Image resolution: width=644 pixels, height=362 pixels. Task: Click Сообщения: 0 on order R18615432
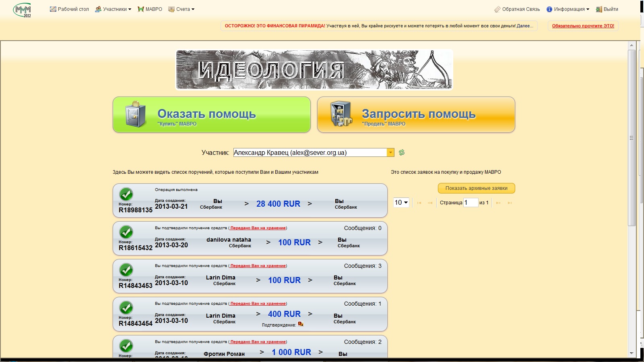pyautogui.click(x=363, y=228)
